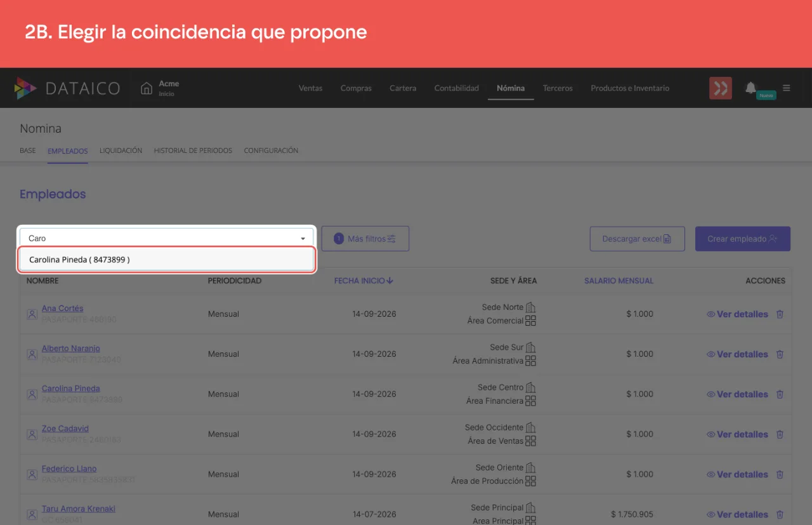View details for Zoe Cadavid
This screenshot has height=525, width=812.
(737, 434)
